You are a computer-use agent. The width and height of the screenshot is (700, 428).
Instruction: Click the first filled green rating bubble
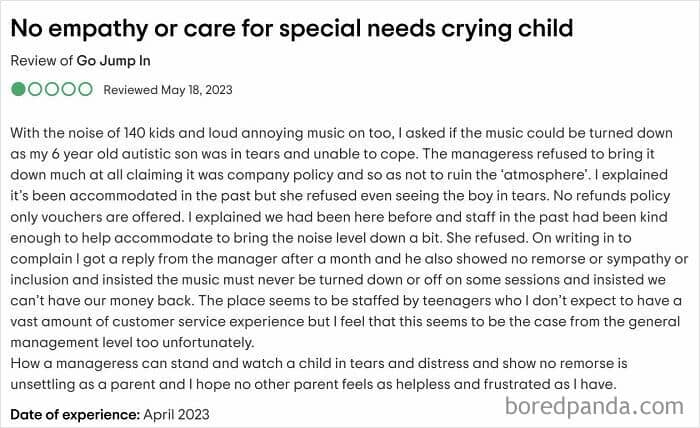(x=18, y=89)
